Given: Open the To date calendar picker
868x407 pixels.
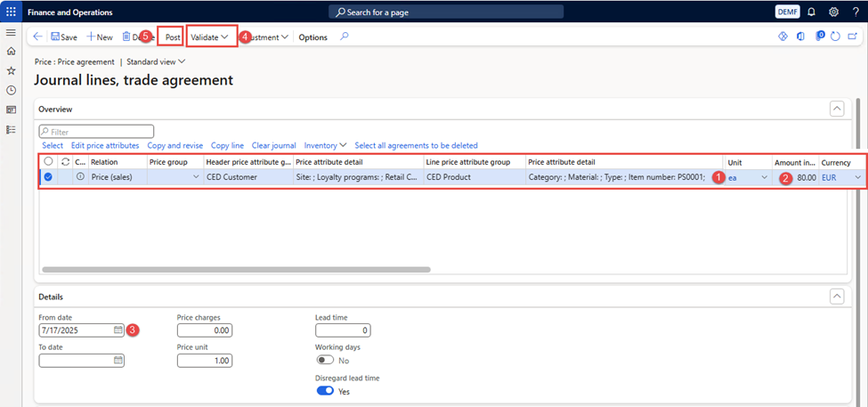Looking at the screenshot, I should pyautogui.click(x=118, y=361).
